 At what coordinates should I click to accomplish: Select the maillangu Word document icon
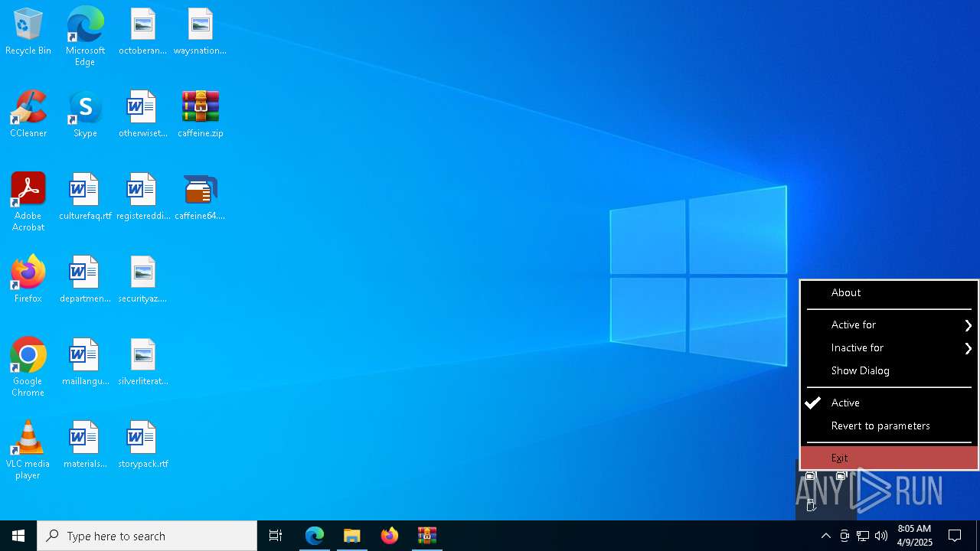pos(85,363)
